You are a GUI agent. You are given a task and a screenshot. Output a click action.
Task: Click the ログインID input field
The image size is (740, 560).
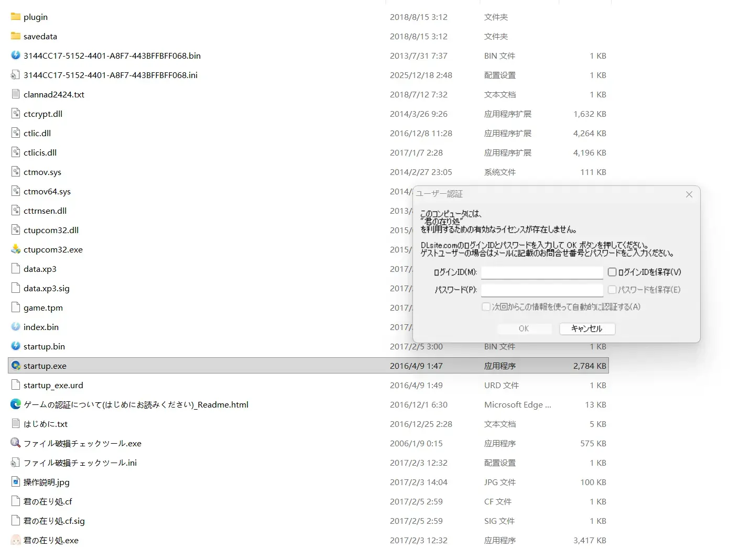[542, 272]
